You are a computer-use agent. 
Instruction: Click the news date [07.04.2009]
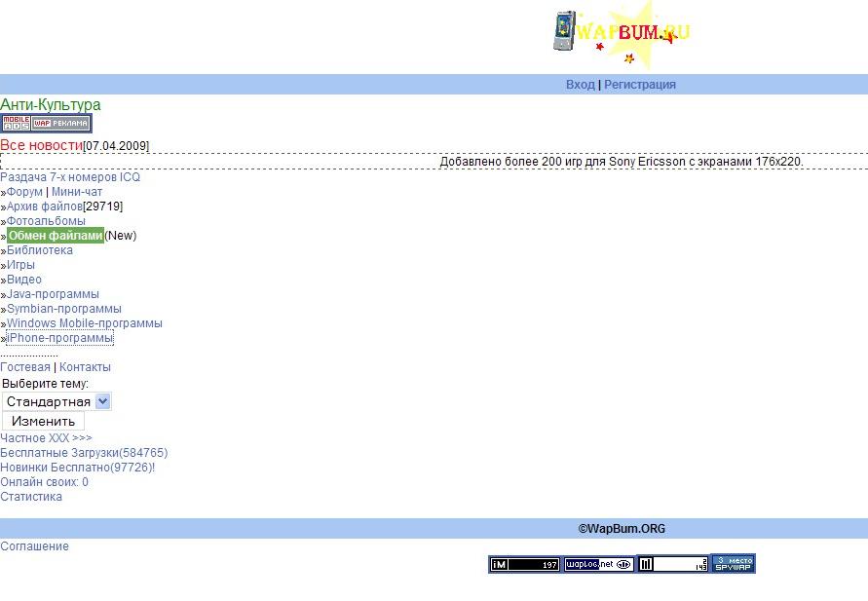[x=116, y=145]
